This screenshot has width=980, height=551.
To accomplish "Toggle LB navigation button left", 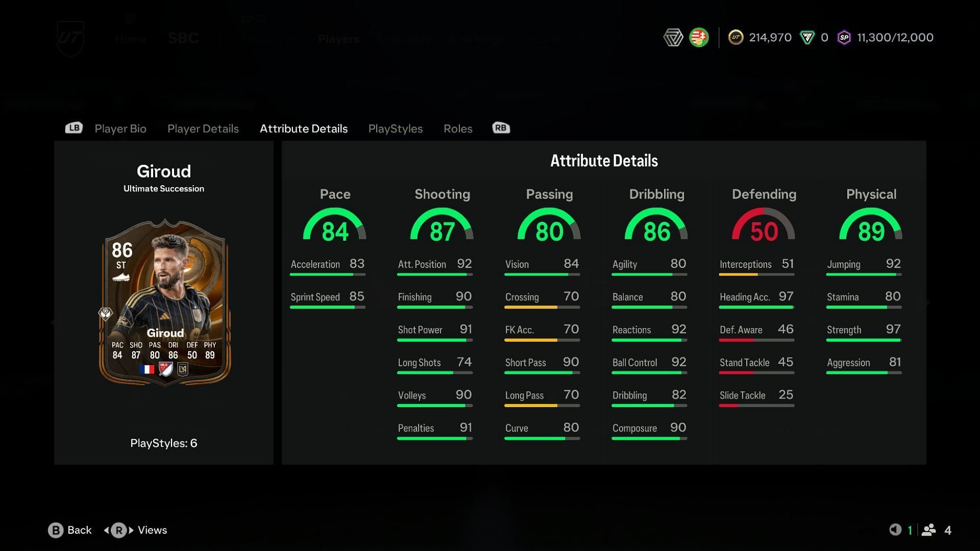I will pyautogui.click(x=73, y=128).
